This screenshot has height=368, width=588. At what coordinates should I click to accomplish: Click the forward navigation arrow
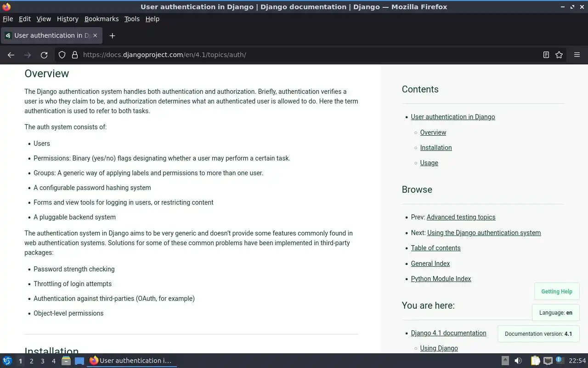coord(28,55)
